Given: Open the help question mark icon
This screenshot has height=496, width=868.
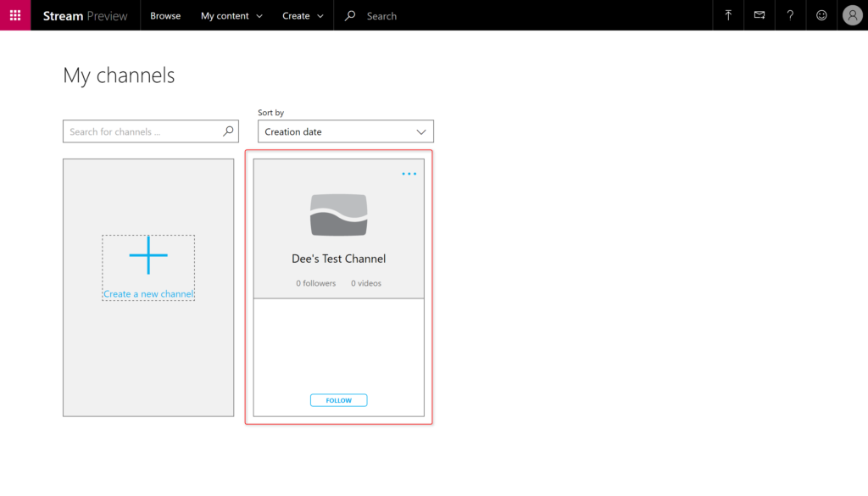Looking at the screenshot, I should click(790, 15).
